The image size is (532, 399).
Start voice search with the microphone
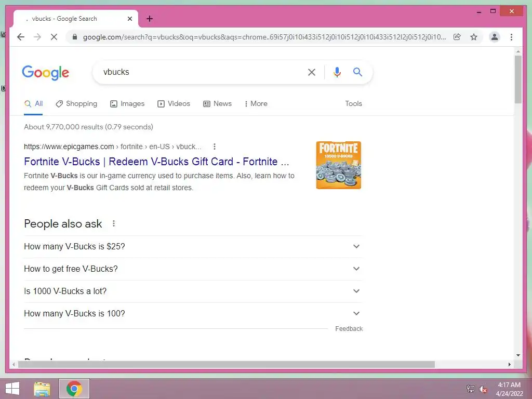pyautogui.click(x=337, y=72)
